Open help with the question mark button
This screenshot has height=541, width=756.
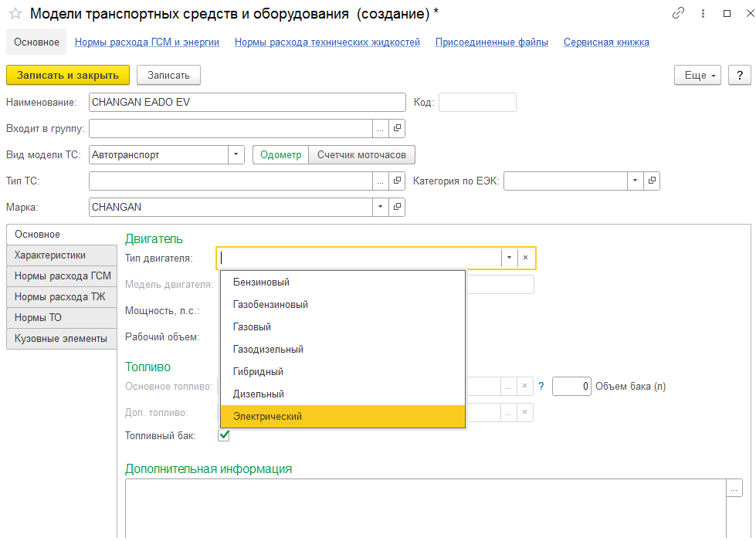(740, 75)
